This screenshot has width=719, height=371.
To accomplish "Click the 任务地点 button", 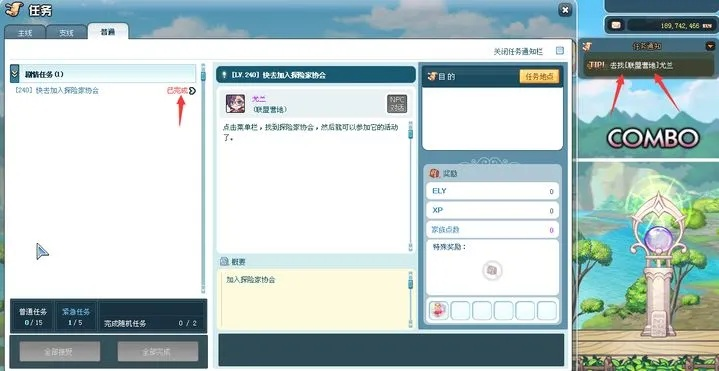I will click(x=539, y=77).
